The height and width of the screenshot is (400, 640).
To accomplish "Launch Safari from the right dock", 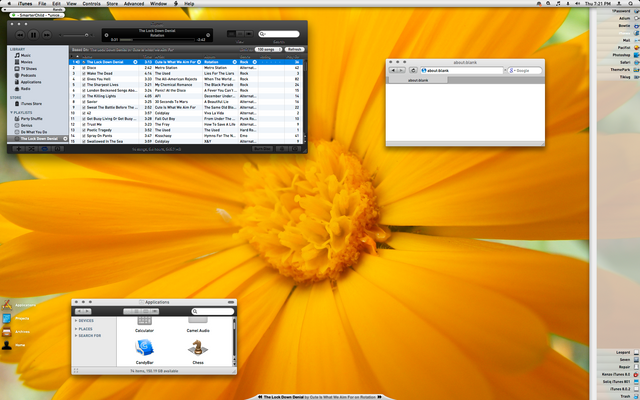I will point(624,61).
